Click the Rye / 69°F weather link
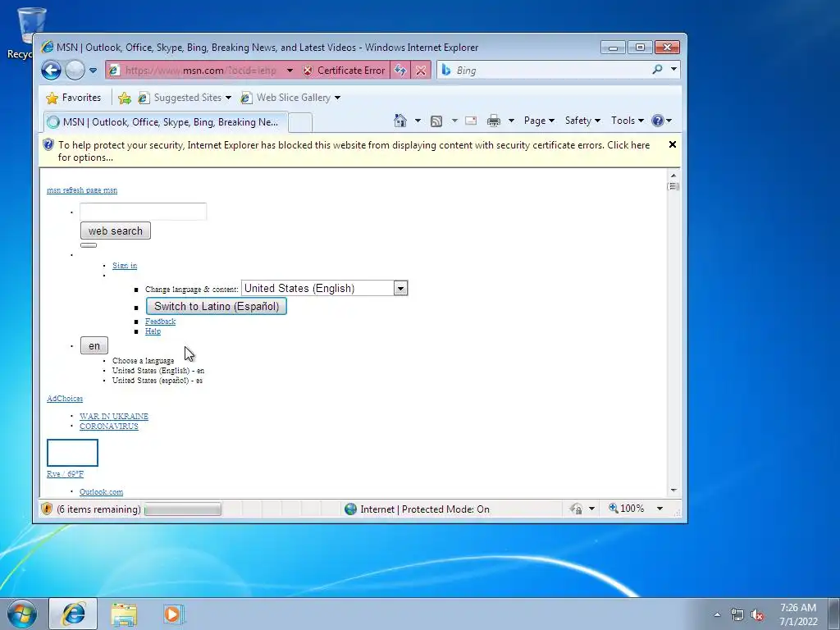Screen dimensions: 840x630 [x=65, y=474]
